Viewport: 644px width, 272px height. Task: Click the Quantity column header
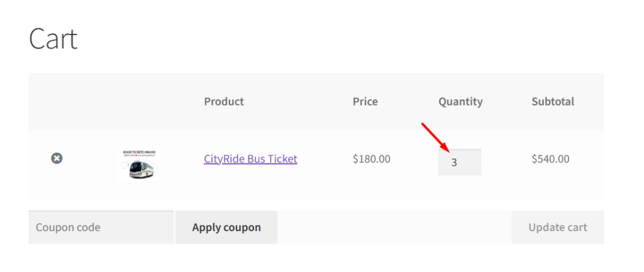pyautogui.click(x=460, y=101)
